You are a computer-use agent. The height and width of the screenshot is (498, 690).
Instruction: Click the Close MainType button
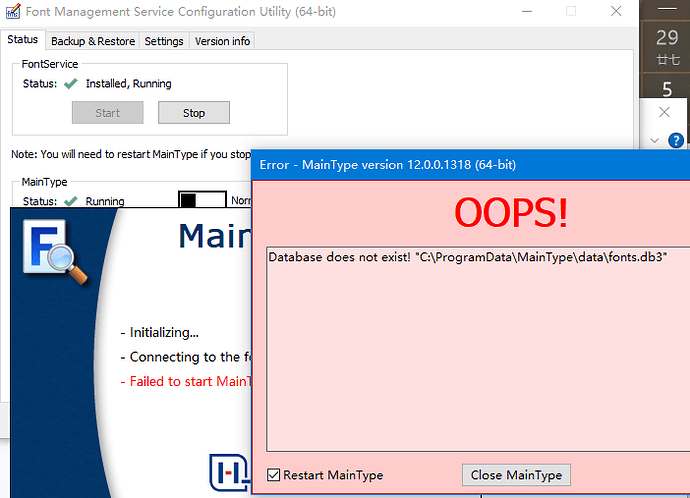(x=516, y=475)
